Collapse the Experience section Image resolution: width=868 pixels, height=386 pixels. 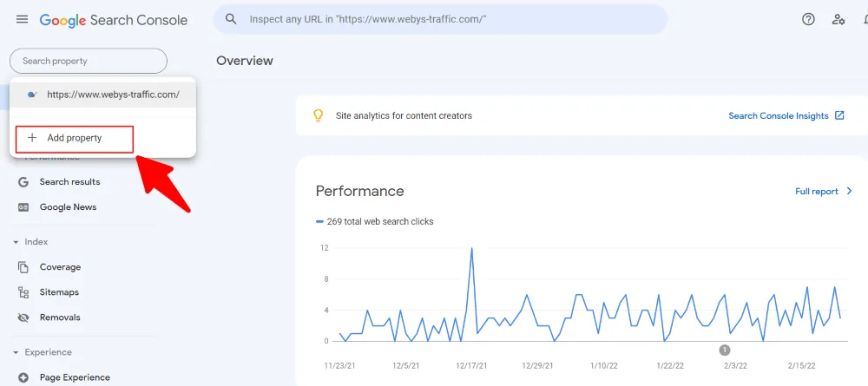click(16, 352)
